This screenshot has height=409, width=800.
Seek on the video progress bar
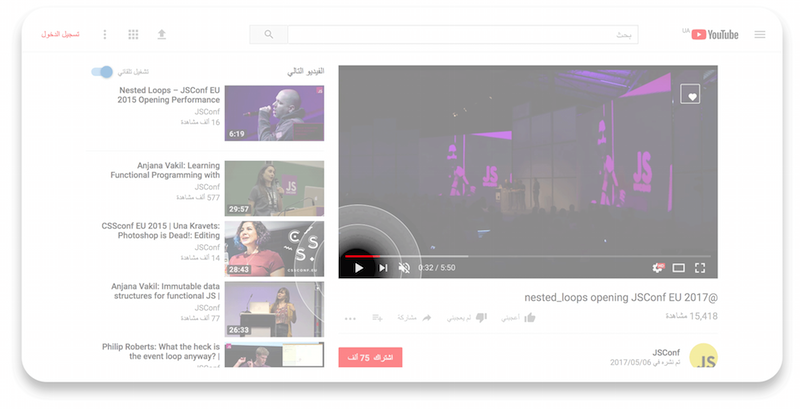(528, 256)
